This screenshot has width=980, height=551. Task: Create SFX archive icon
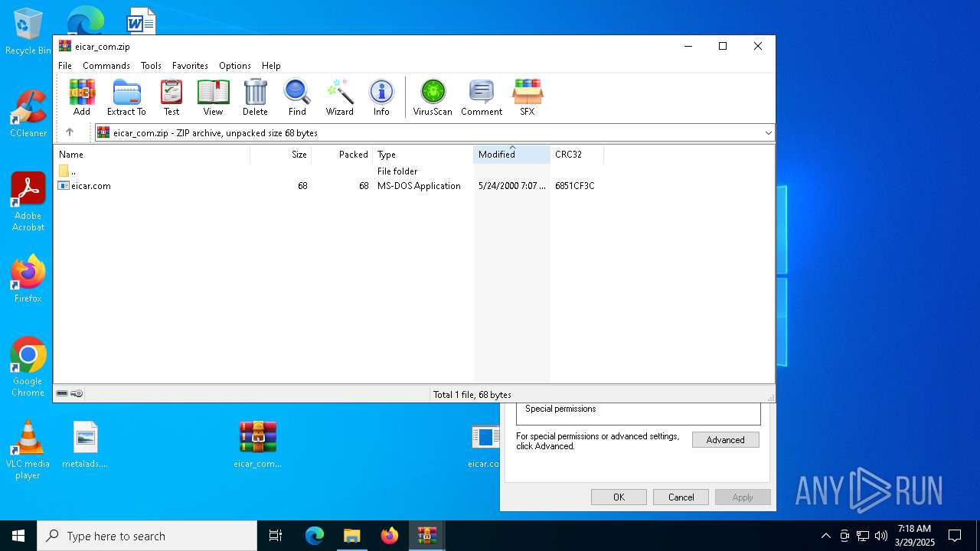528,97
